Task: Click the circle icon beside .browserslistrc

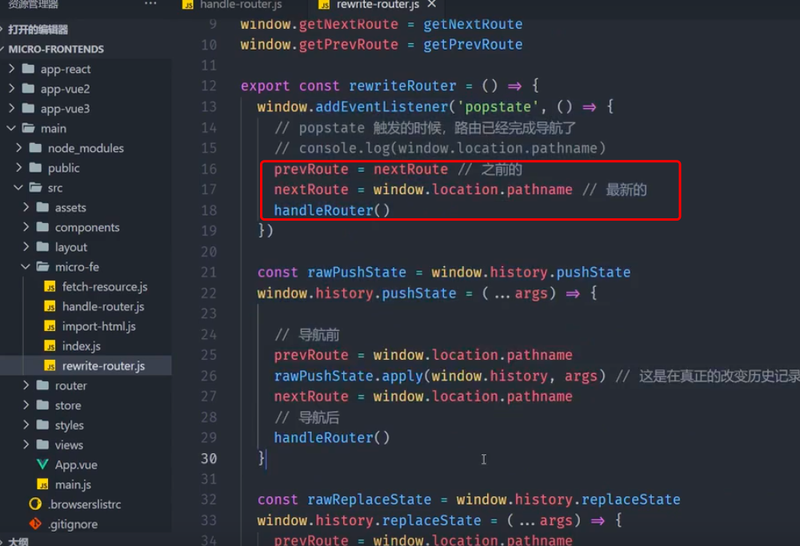Action: [x=35, y=504]
